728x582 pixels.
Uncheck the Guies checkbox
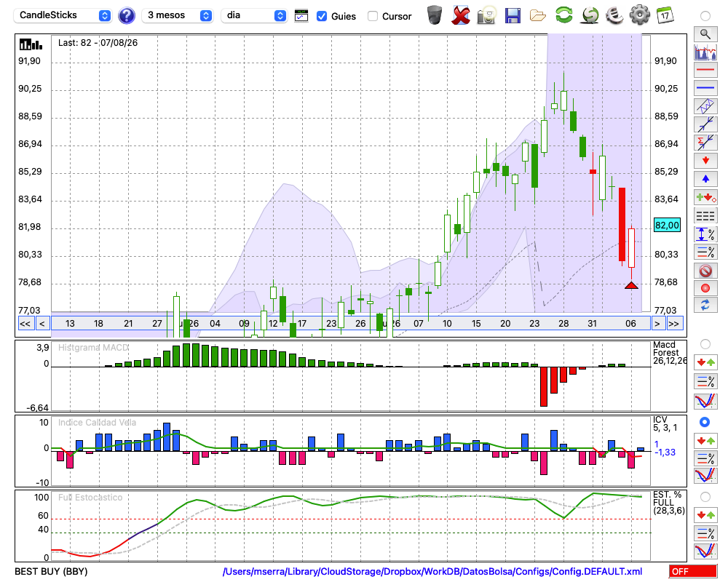[321, 16]
